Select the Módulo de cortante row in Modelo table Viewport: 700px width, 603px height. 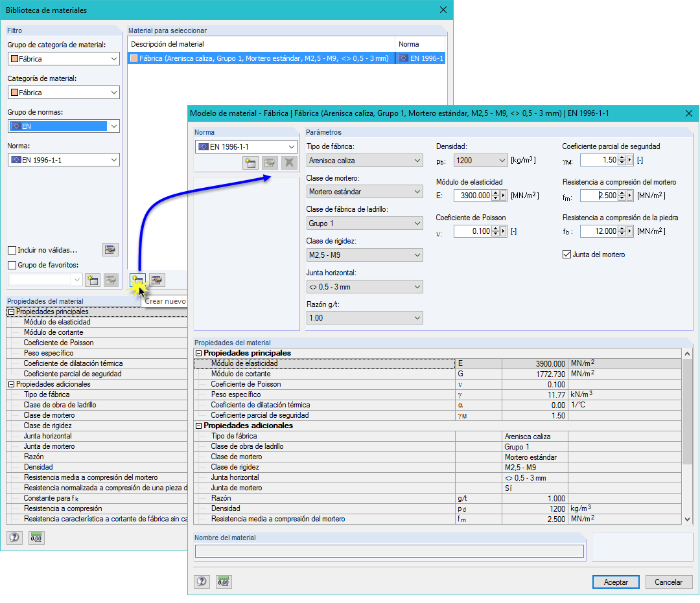point(437,374)
